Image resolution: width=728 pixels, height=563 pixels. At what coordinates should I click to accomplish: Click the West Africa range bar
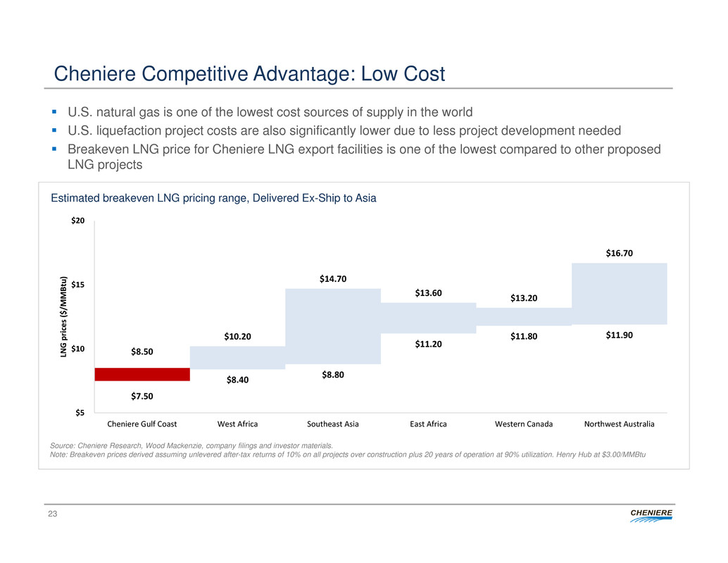237,357
